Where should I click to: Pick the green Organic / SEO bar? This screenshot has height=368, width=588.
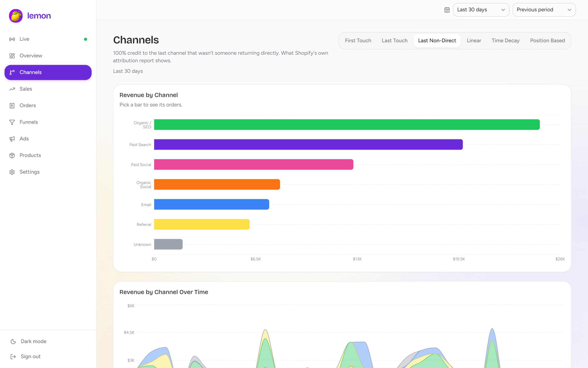[347, 125]
